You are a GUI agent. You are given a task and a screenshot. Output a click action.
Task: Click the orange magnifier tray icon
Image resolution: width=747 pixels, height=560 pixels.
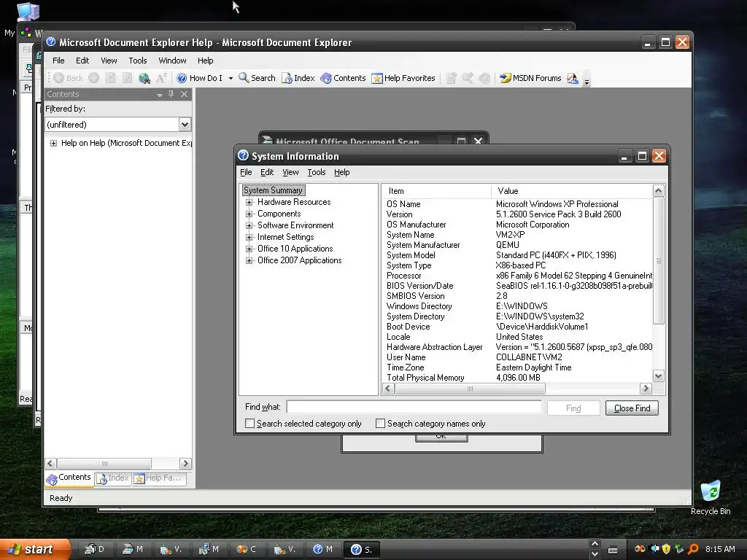pyautogui.click(x=693, y=549)
